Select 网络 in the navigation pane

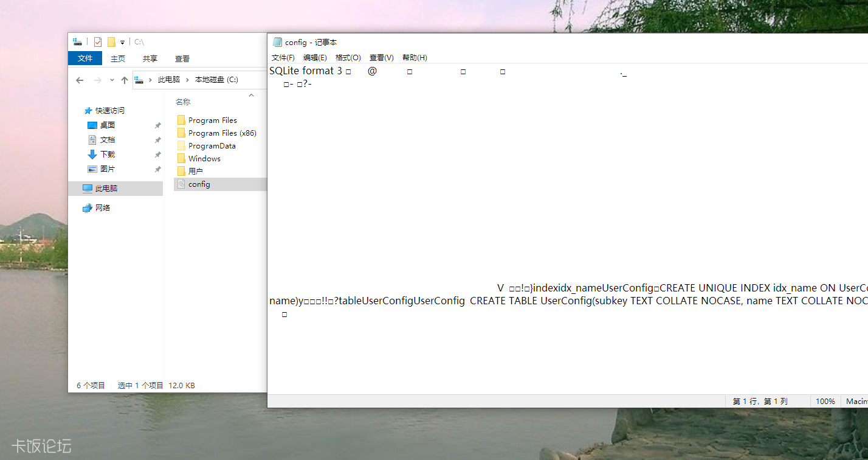(103, 208)
